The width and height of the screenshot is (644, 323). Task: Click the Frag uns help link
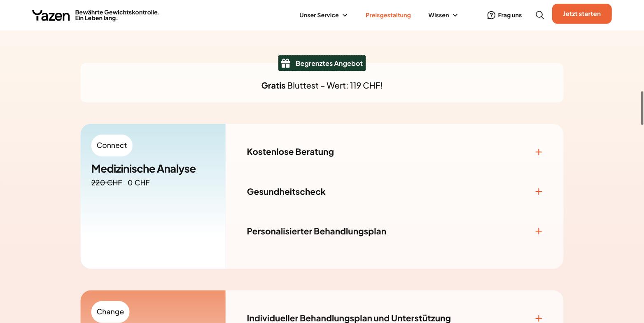click(x=504, y=15)
